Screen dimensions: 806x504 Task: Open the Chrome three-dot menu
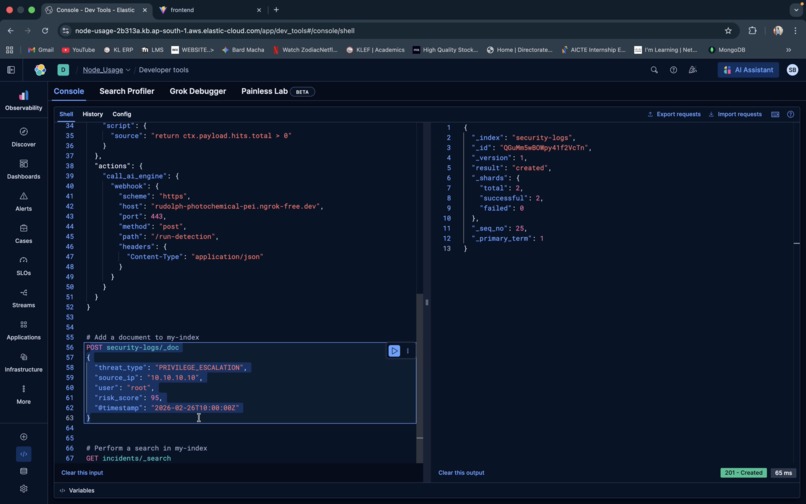pos(796,31)
